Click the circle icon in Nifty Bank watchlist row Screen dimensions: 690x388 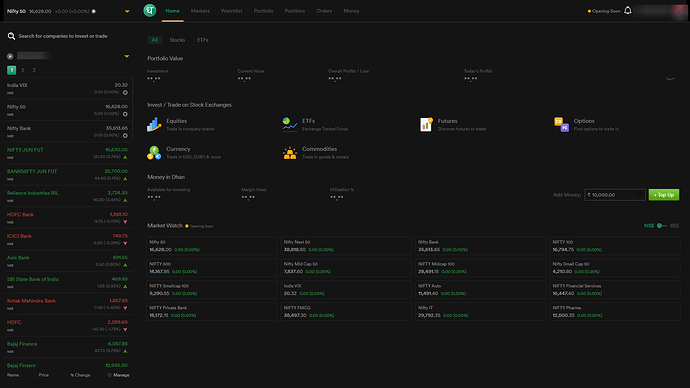[x=125, y=135]
